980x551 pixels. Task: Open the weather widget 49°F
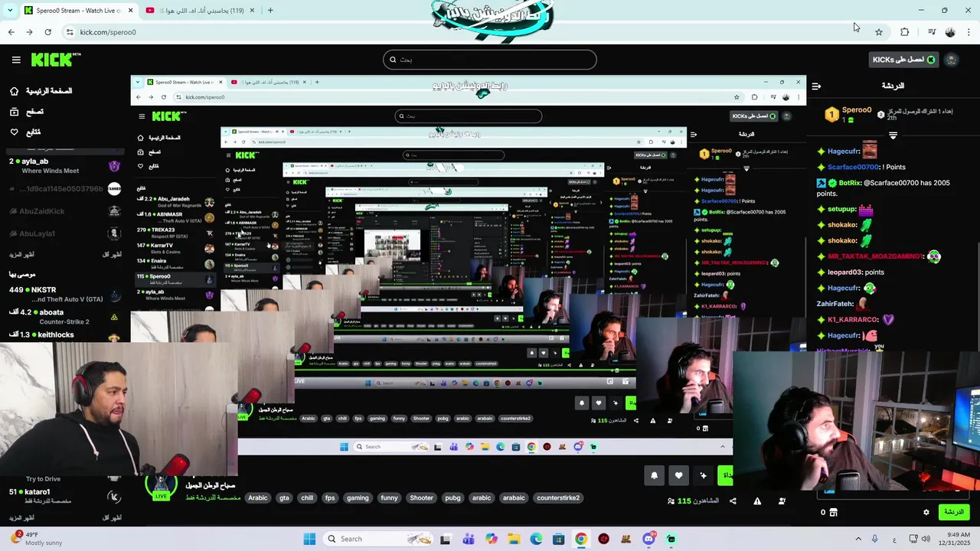click(37, 539)
